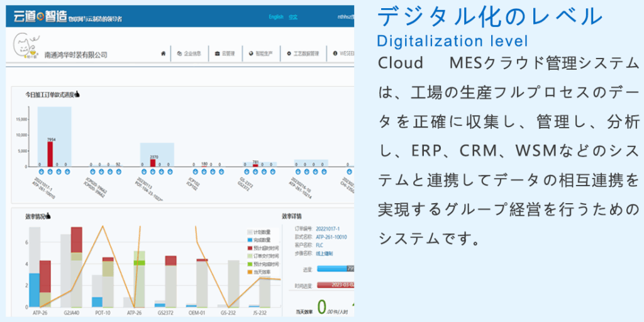The height and width of the screenshot is (322, 644).
Task: Click last blue circle icon of order 20221017-1
Action: click(67, 171)
